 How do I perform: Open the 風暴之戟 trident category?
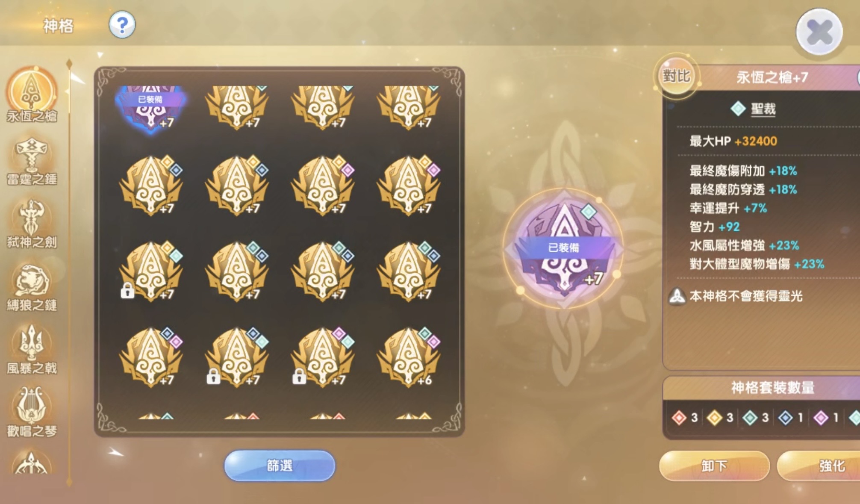[32, 350]
